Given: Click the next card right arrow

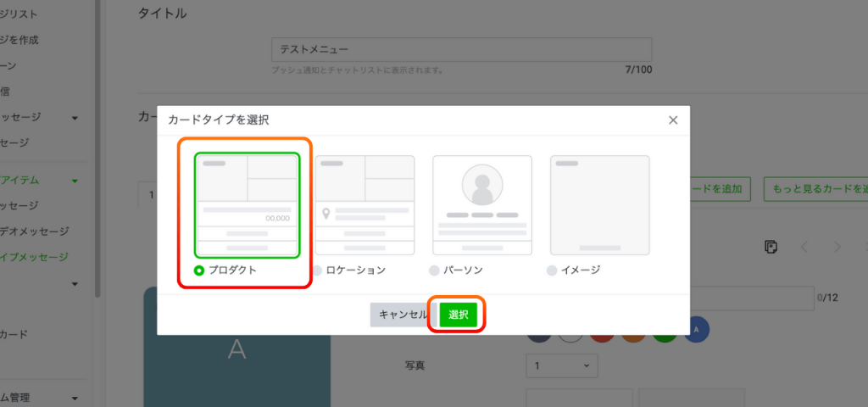Looking at the screenshot, I should [x=837, y=247].
